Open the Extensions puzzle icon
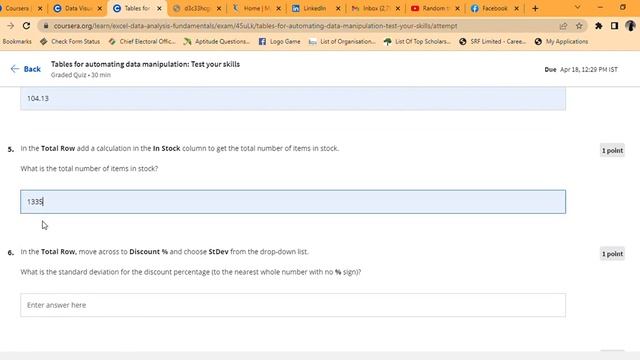 598,26
